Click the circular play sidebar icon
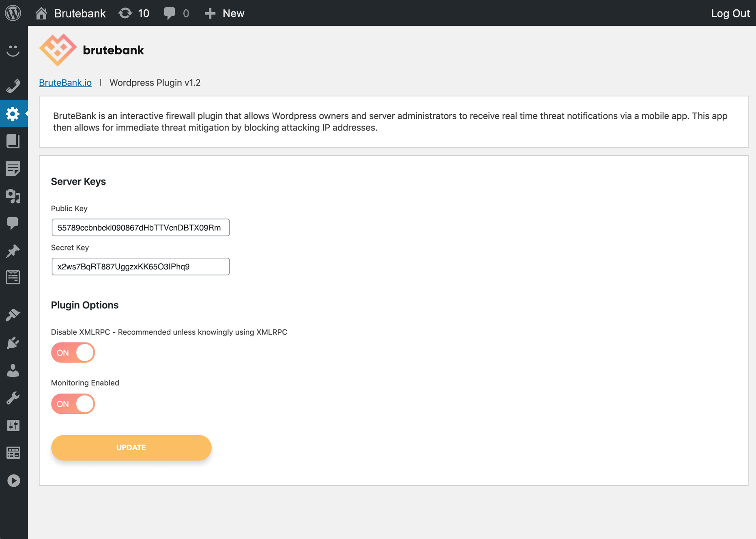The height and width of the screenshot is (539, 756). (x=13, y=481)
